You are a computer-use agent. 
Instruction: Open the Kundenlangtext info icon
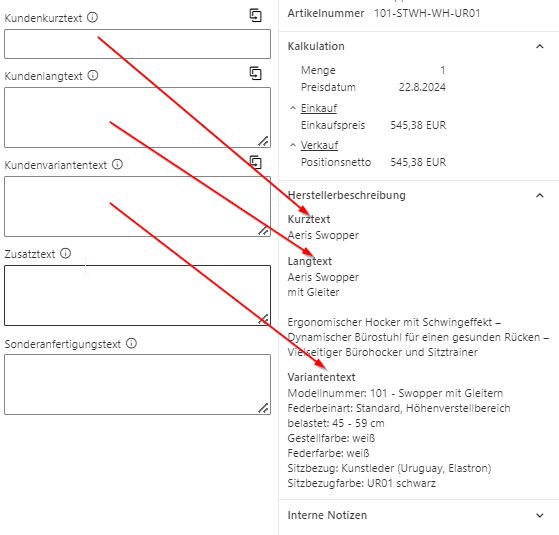[x=93, y=75]
